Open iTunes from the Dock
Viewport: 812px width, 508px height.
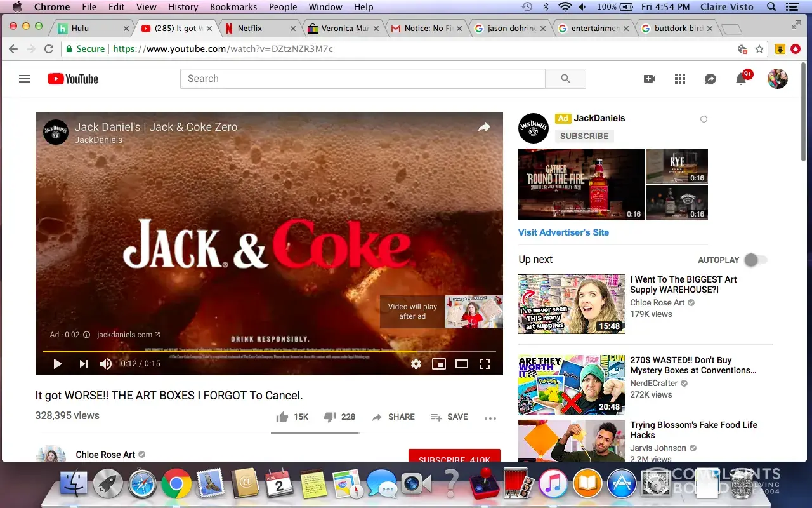(x=553, y=485)
